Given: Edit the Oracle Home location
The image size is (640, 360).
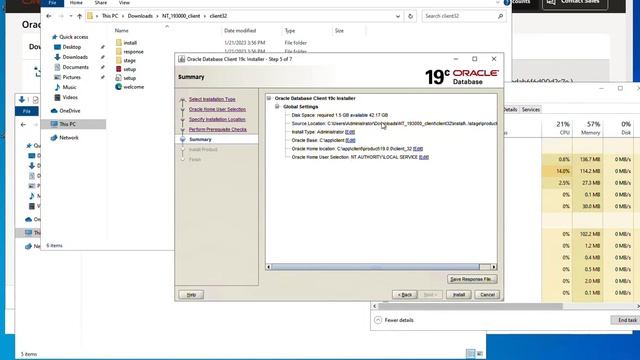Looking at the screenshot, I should (418, 149).
